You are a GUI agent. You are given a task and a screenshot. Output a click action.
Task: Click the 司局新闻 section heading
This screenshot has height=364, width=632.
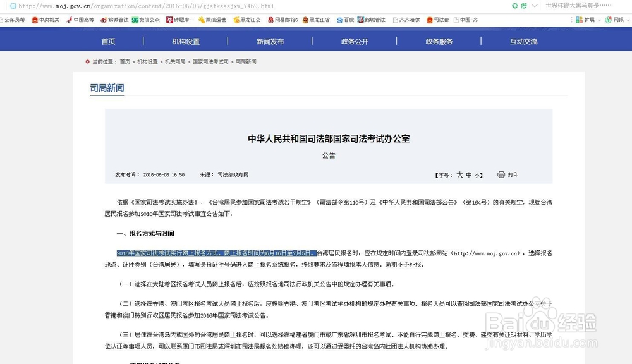pyautogui.click(x=107, y=88)
